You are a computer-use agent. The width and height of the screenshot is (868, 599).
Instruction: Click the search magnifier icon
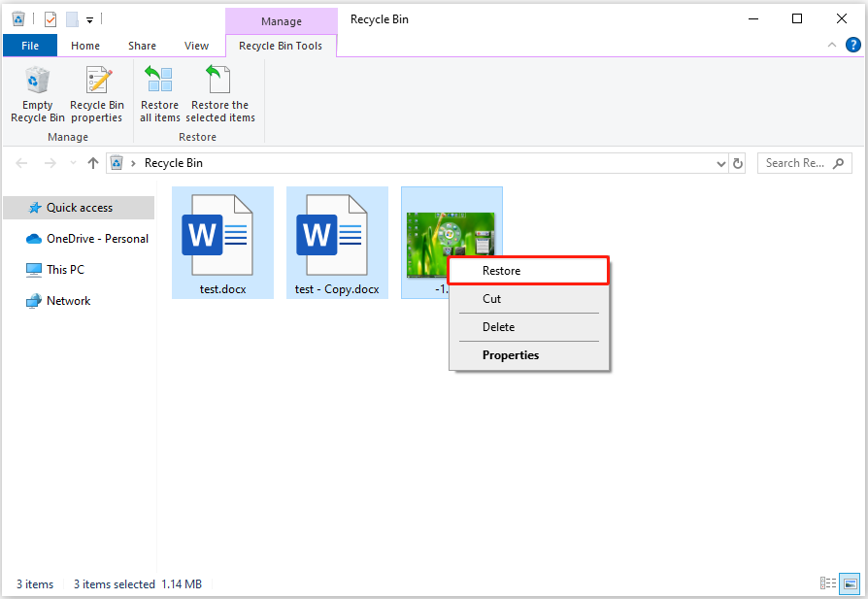(839, 163)
